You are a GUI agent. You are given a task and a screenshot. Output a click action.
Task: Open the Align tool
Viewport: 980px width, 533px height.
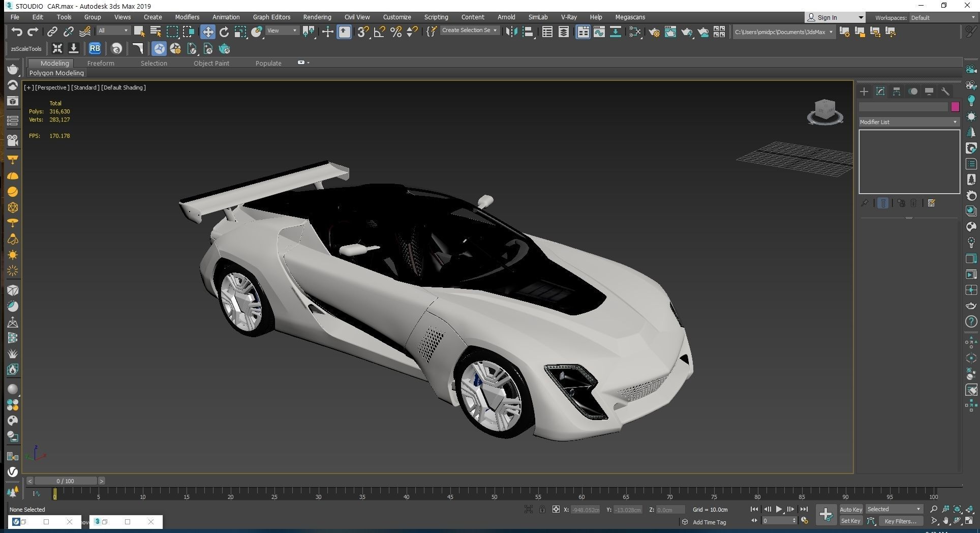(528, 32)
